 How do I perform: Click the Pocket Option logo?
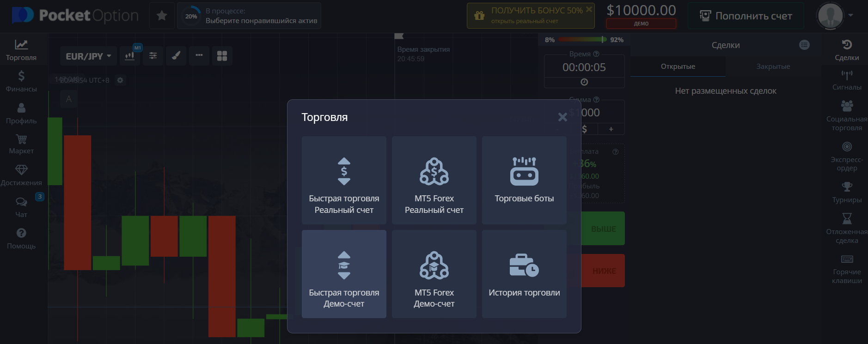75,15
